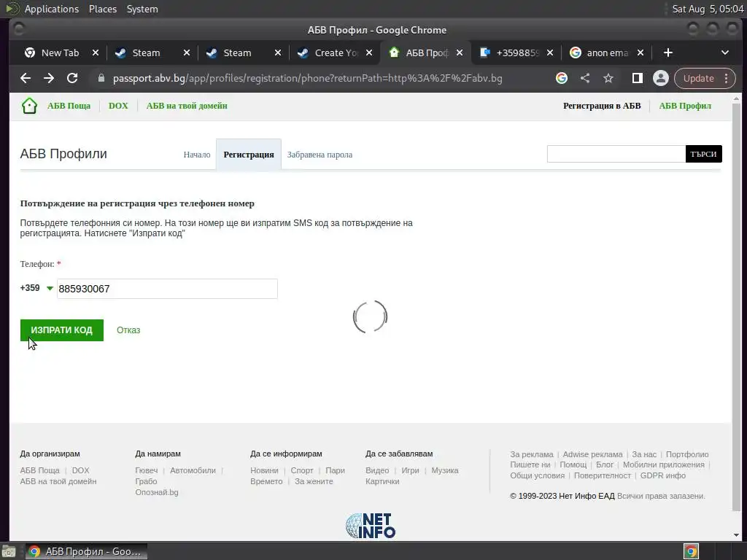747x560 pixels.
Task: Click the padlock site info icon
Action: point(101,78)
